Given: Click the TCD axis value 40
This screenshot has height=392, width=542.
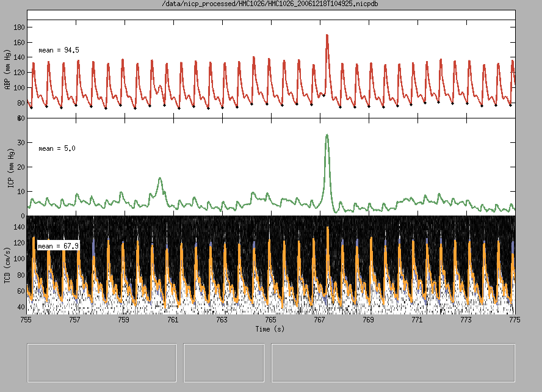Looking at the screenshot, I should click(x=21, y=307).
